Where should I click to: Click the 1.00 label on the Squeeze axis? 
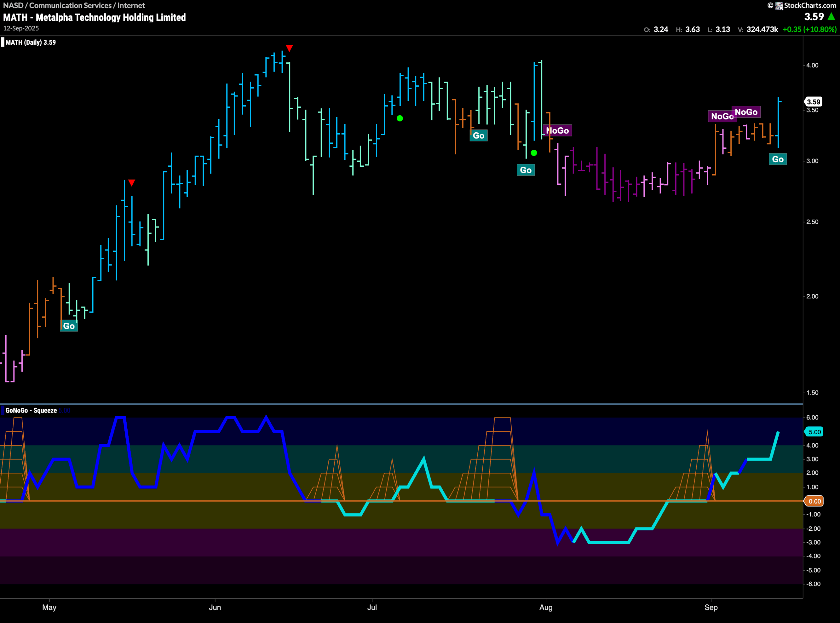pos(812,487)
